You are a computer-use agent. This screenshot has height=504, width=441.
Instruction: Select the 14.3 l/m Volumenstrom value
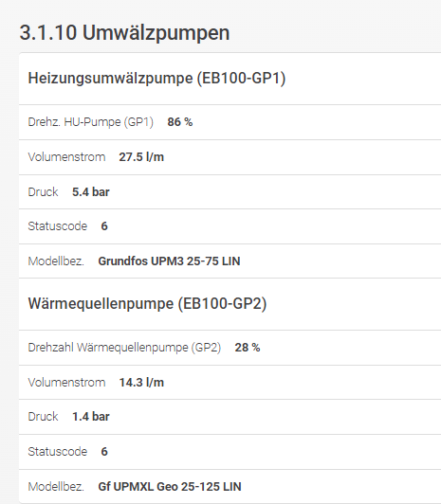pos(141,383)
